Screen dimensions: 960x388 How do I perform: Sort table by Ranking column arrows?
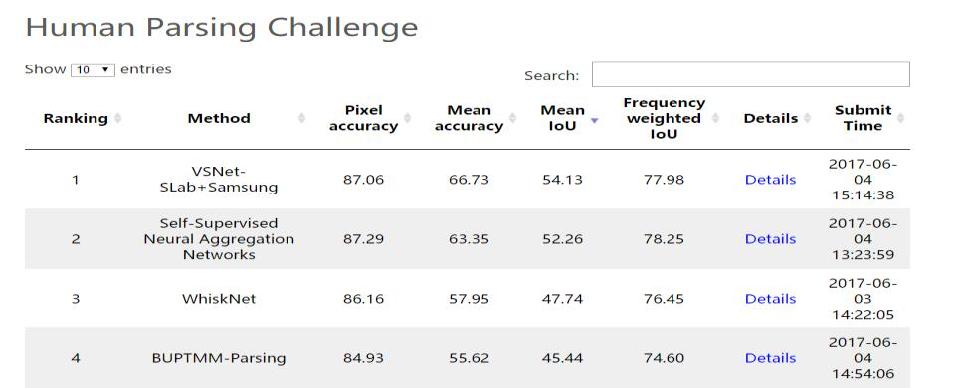click(x=118, y=118)
